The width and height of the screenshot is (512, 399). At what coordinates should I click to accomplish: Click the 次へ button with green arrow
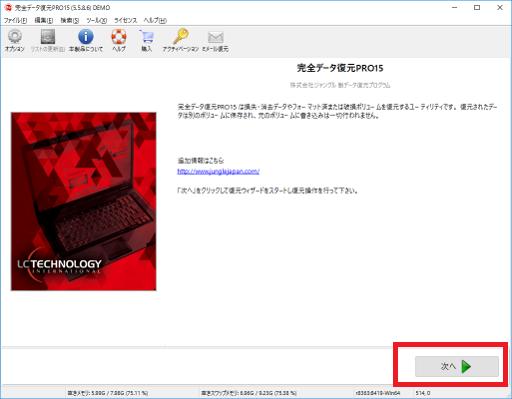[x=457, y=366]
